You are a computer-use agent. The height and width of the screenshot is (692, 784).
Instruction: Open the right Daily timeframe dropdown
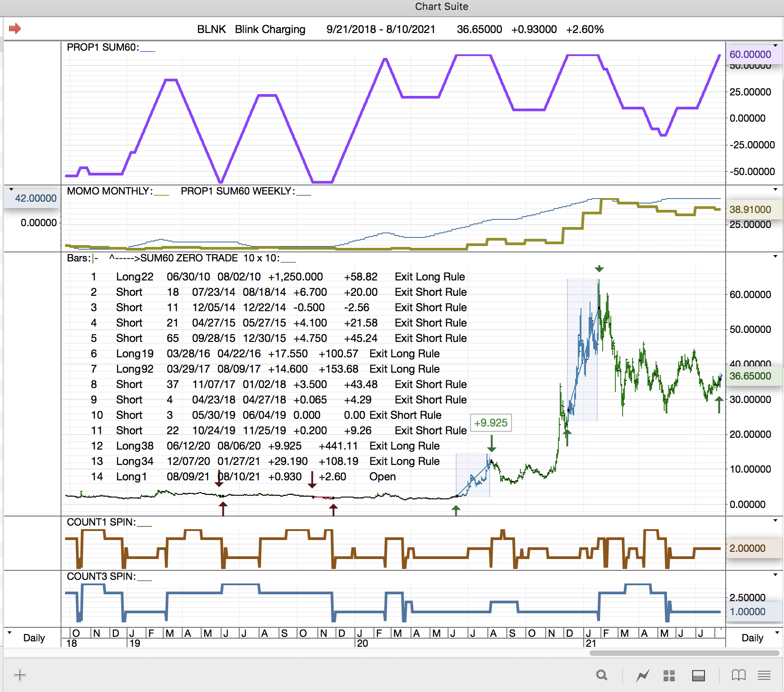click(x=777, y=633)
